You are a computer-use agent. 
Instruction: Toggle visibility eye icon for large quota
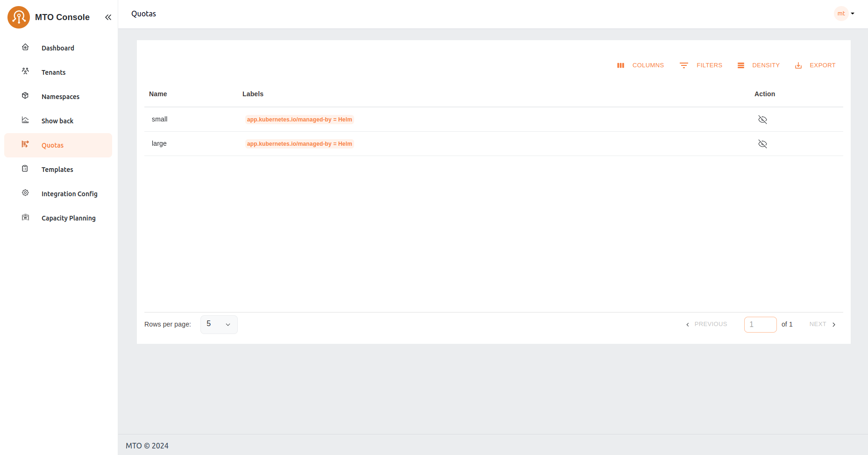click(x=762, y=144)
